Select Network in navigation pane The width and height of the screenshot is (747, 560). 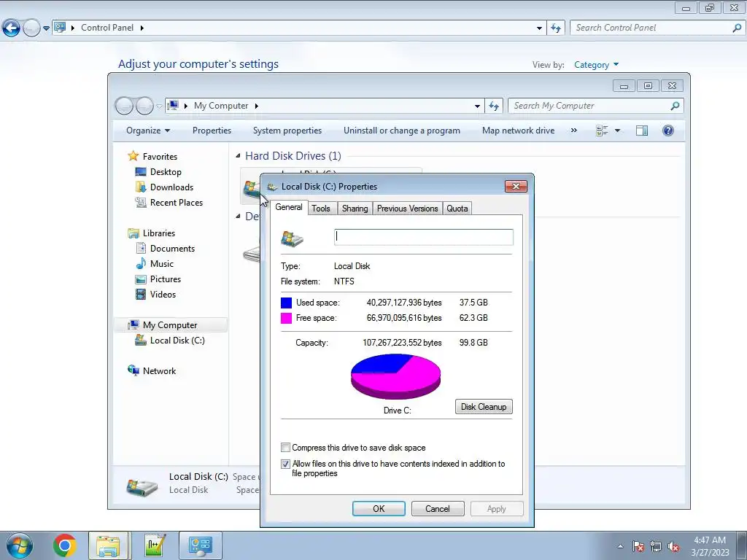[x=159, y=370]
